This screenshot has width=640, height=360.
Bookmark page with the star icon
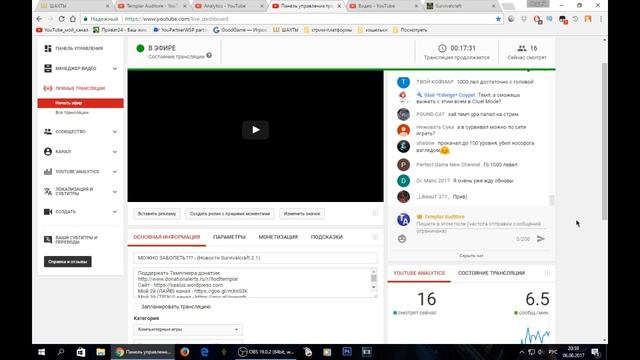(498, 19)
